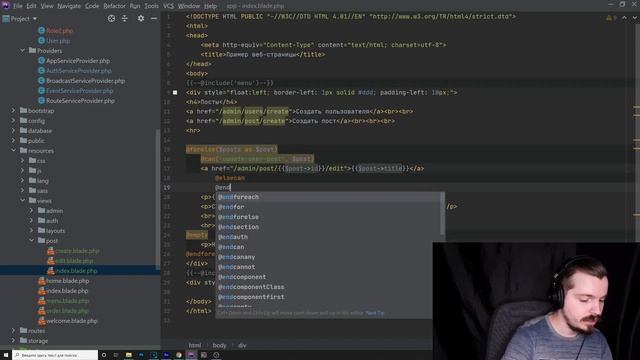Open the VCS menu

[x=168, y=6]
